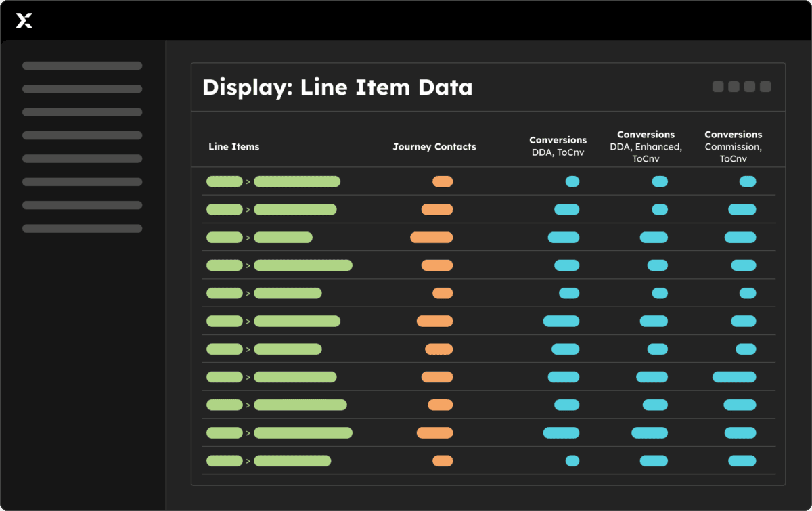Expand the fifth line item row chevron
Screen dimensions: 812x511
(x=248, y=294)
